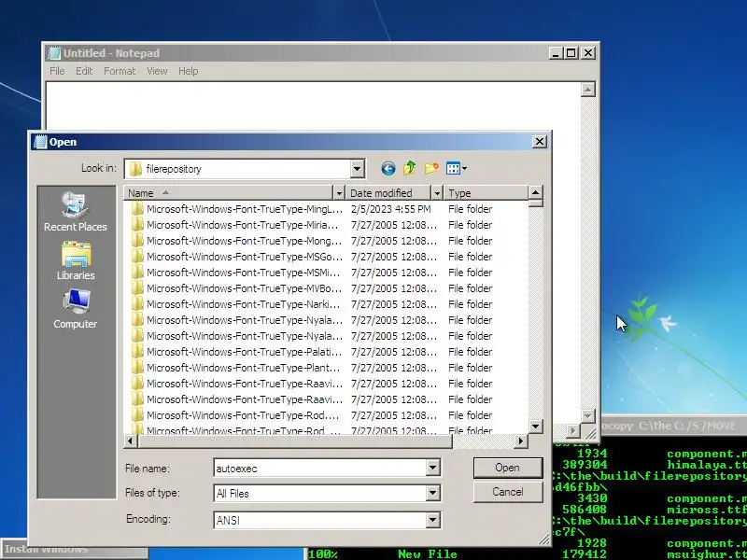747x560 pixels.
Task: Sort the list by Date modified column
Action: 388,193
